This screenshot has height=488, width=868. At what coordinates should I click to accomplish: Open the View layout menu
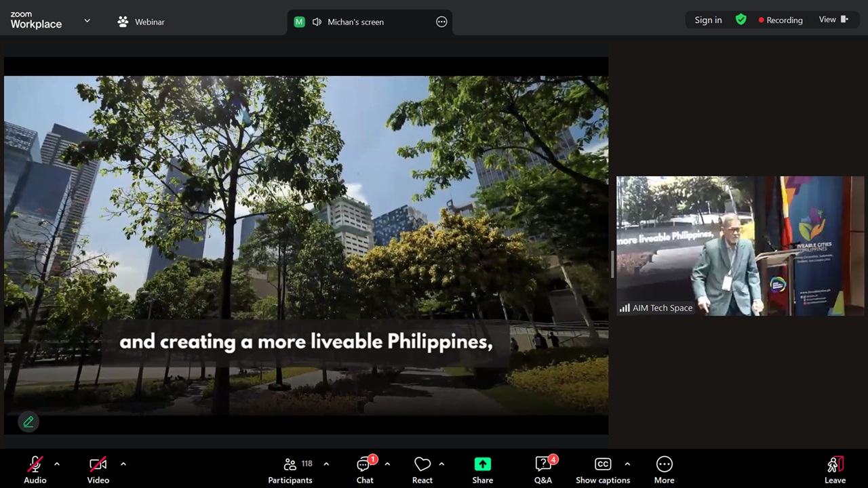[833, 20]
